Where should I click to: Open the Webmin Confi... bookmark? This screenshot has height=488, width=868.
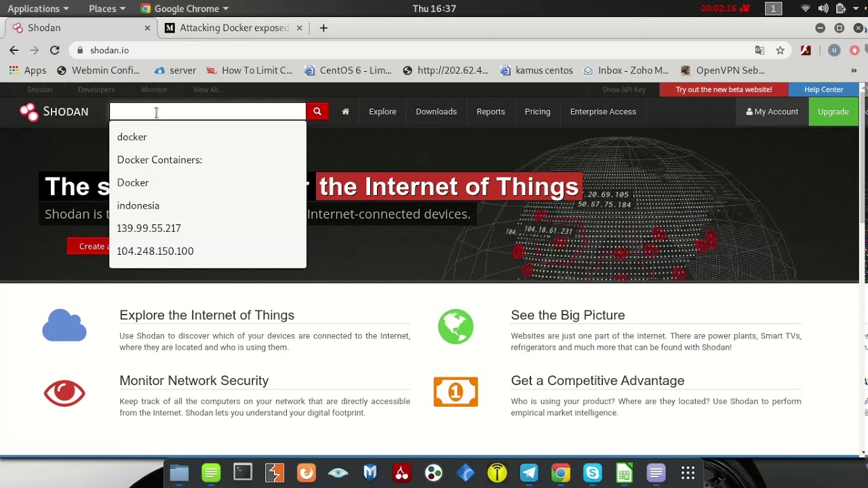pyautogui.click(x=98, y=70)
